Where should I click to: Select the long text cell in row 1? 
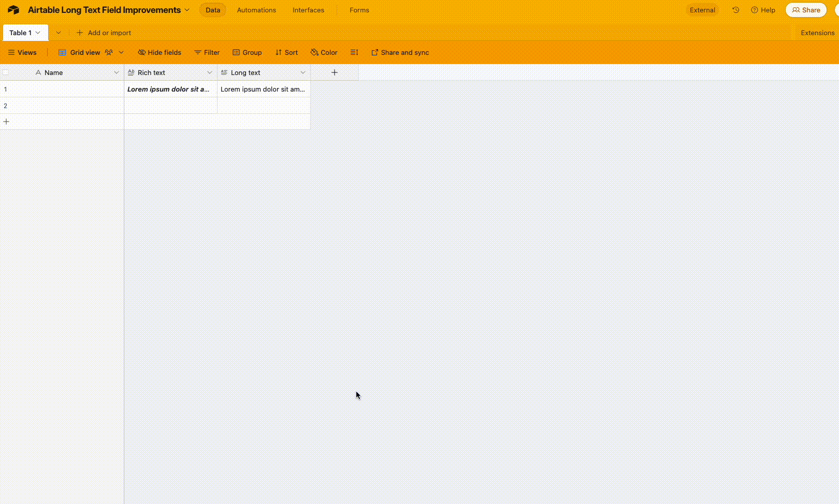264,89
